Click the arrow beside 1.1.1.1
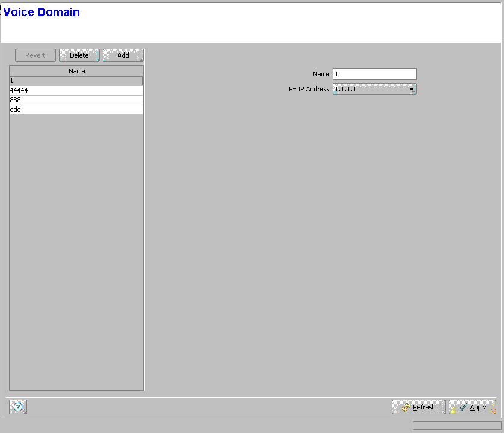The image size is (504, 434). [x=411, y=90]
